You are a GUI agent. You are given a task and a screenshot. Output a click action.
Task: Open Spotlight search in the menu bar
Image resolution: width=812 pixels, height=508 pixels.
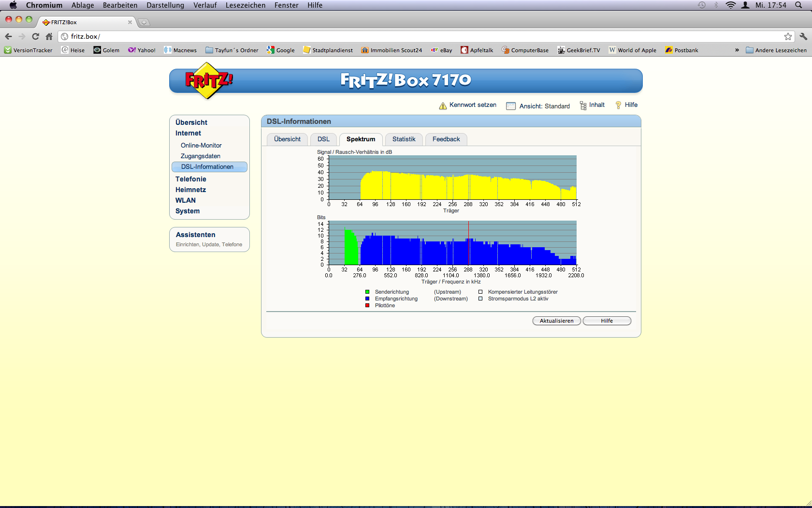(x=798, y=5)
